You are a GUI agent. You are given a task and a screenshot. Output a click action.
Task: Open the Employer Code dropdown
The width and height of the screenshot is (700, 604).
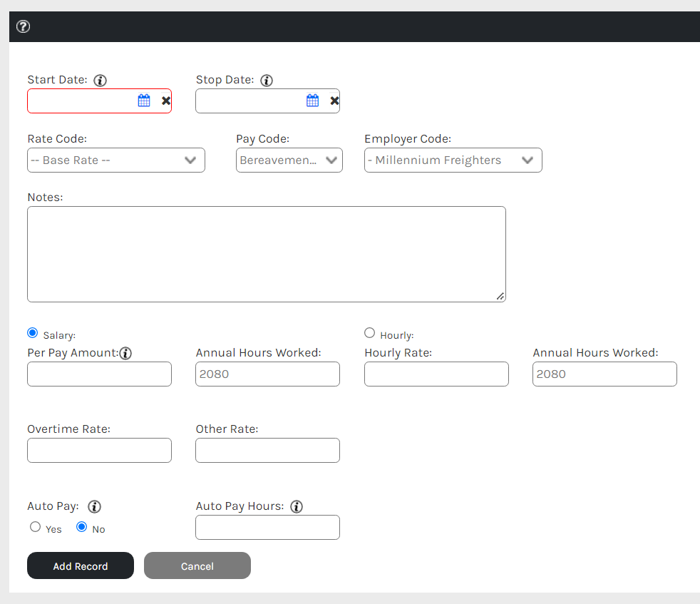(453, 160)
